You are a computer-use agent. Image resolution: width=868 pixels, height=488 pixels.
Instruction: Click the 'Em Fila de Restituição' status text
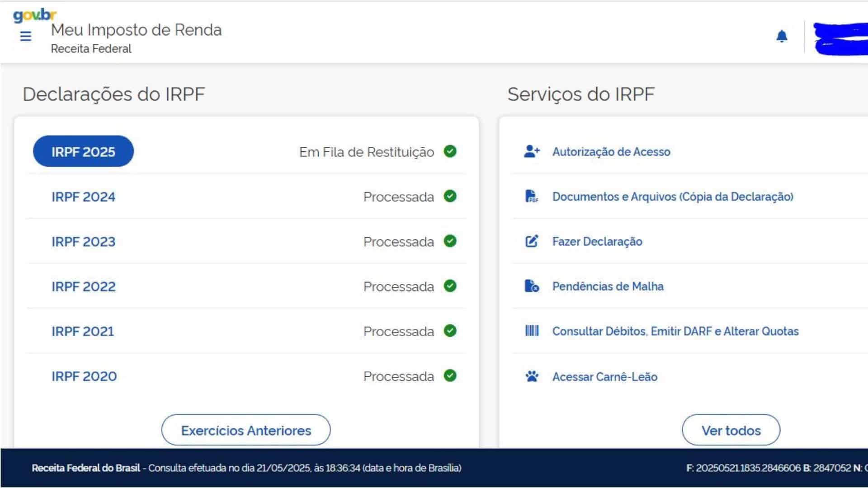point(367,152)
